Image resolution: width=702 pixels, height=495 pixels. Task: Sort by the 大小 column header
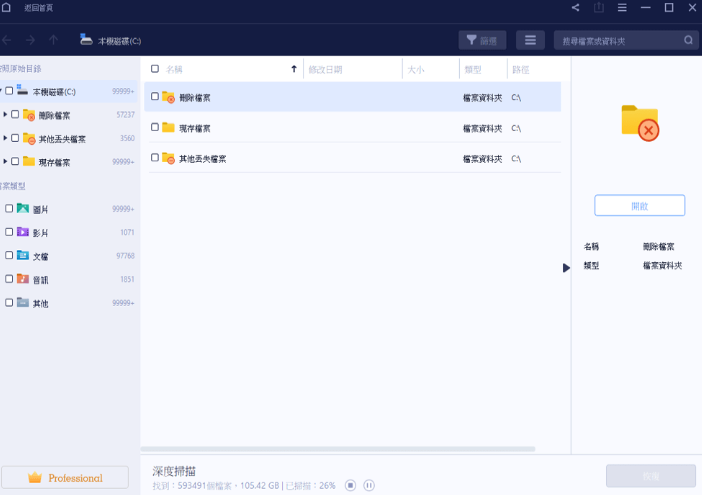pos(416,69)
